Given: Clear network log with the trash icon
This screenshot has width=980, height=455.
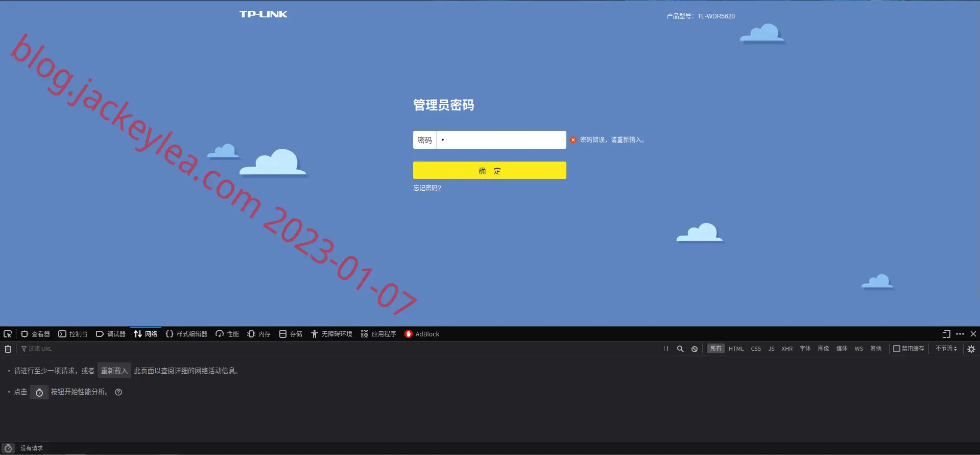Looking at the screenshot, I should pyautogui.click(x=8, y=349).
